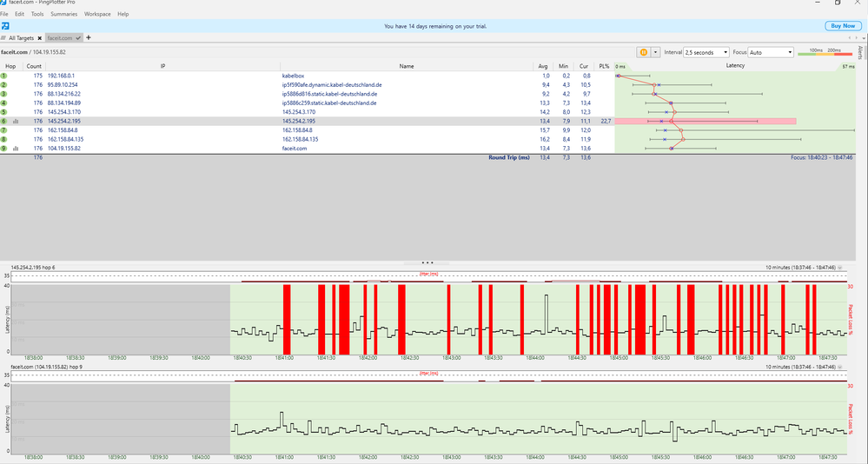Image resolution: width=868 pixels, height=464 pixels.
Task: Open the dropdown arrow beside the pause button
Action: [x=656, y=52]
